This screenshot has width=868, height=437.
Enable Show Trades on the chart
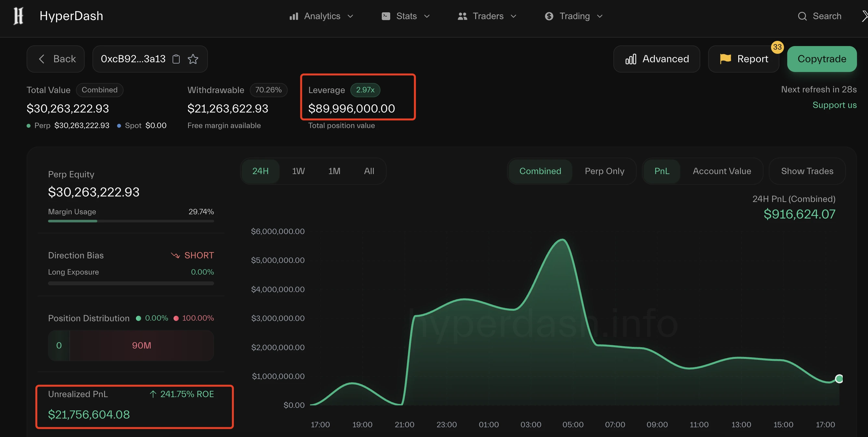point(807,171)
